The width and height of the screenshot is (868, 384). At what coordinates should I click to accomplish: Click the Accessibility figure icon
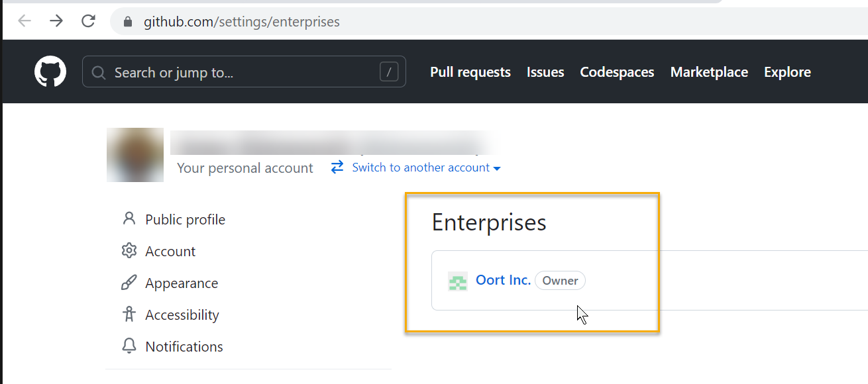coord(129,314)
